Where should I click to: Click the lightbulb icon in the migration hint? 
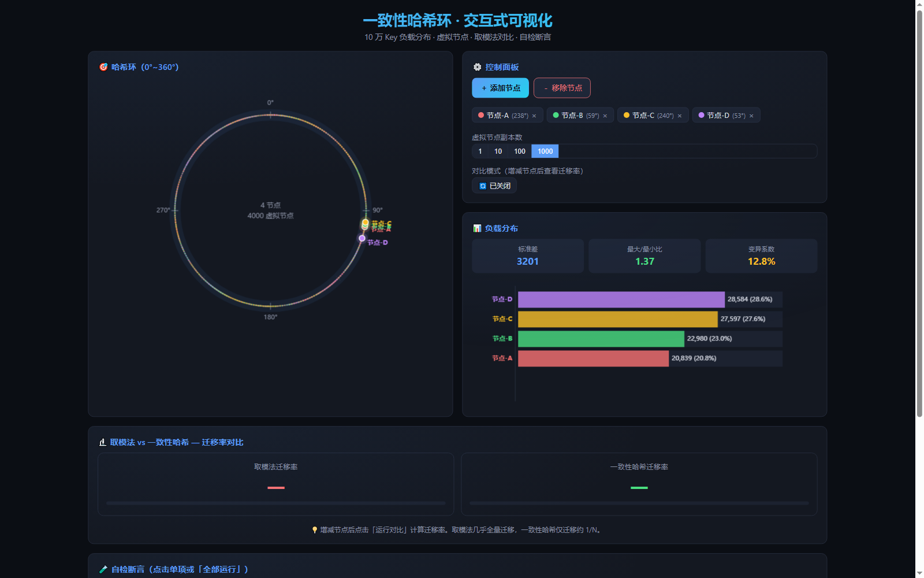(x=315, y=530)
